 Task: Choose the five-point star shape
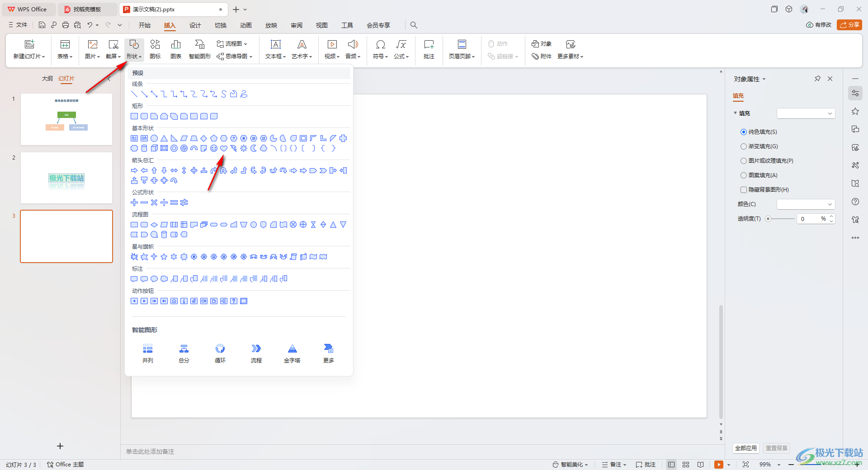coord(164,257)
